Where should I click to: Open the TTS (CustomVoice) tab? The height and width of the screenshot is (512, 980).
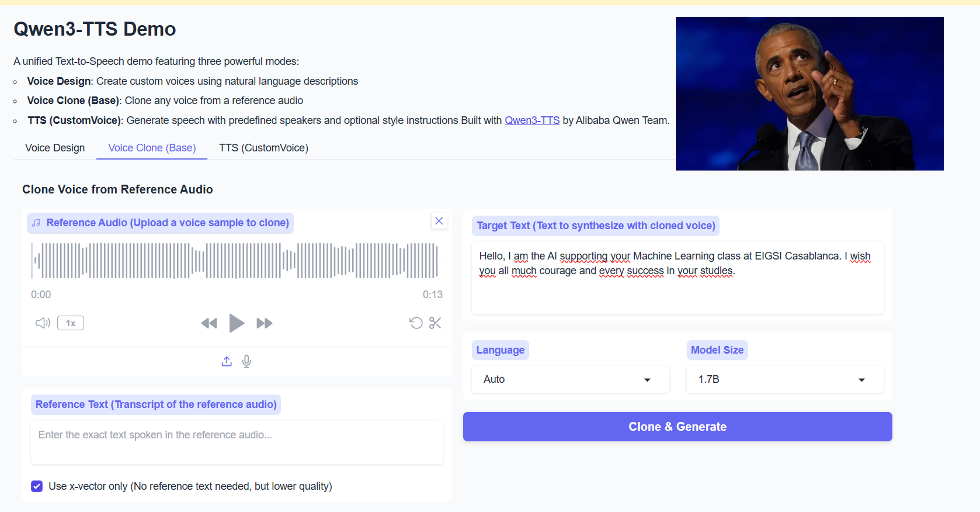(264, 148)
